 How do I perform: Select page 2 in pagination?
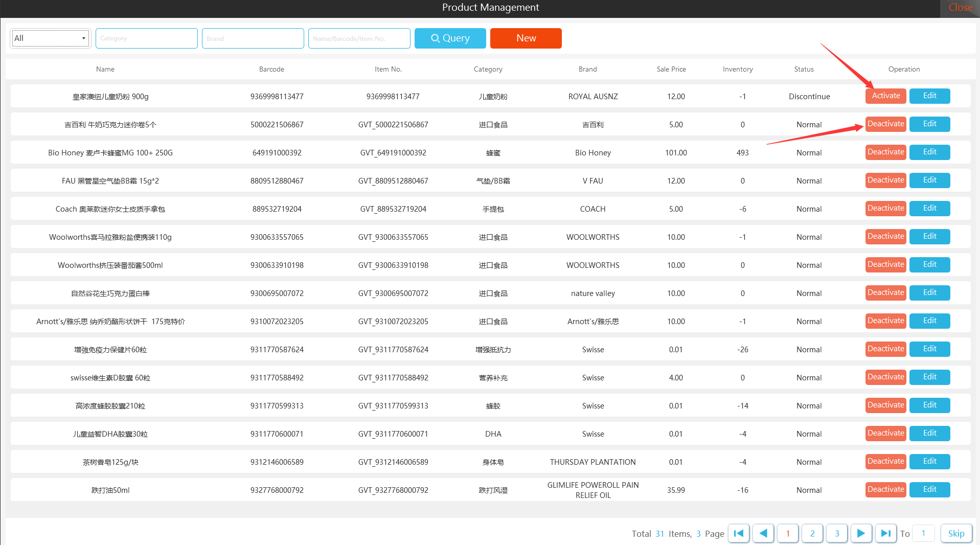[x=812, y=533]
